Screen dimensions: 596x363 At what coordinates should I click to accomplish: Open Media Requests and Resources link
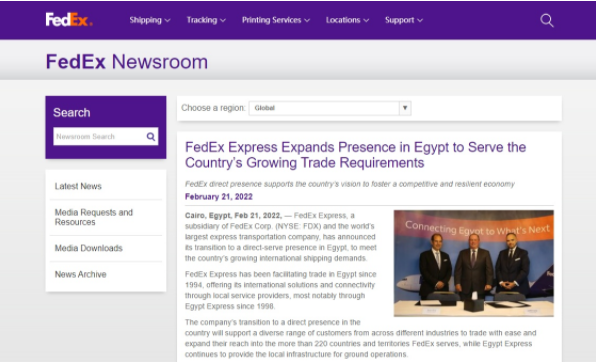pyautogui.click(x=94, y=217)
